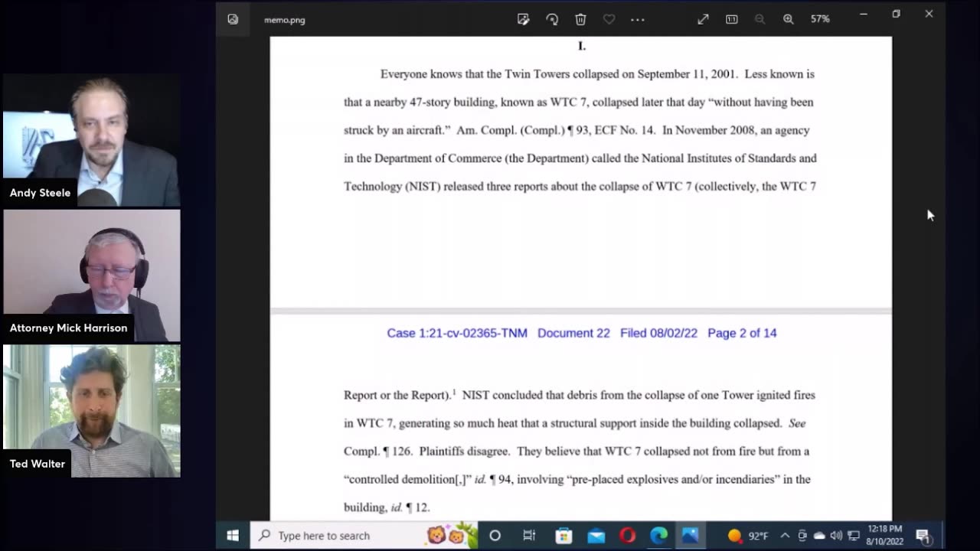Viewport: 980px width, 551px height.
Task: Delete the image with trash icon
Action: coord(580,19)
